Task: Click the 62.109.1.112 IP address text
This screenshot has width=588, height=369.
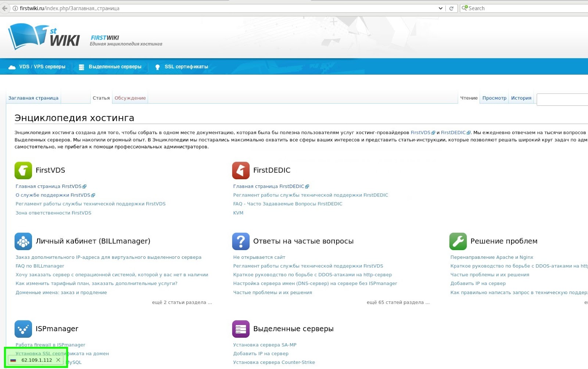Action: (36, 360)
